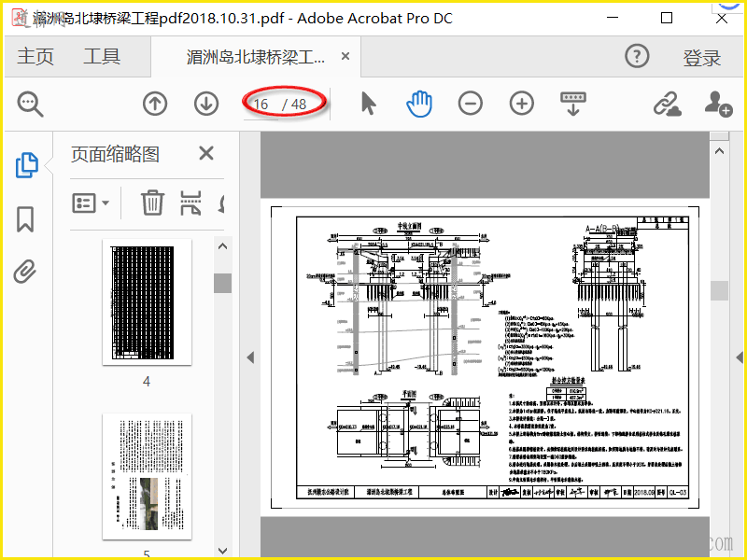Delete selected pages with trash icon

(152, 203)
